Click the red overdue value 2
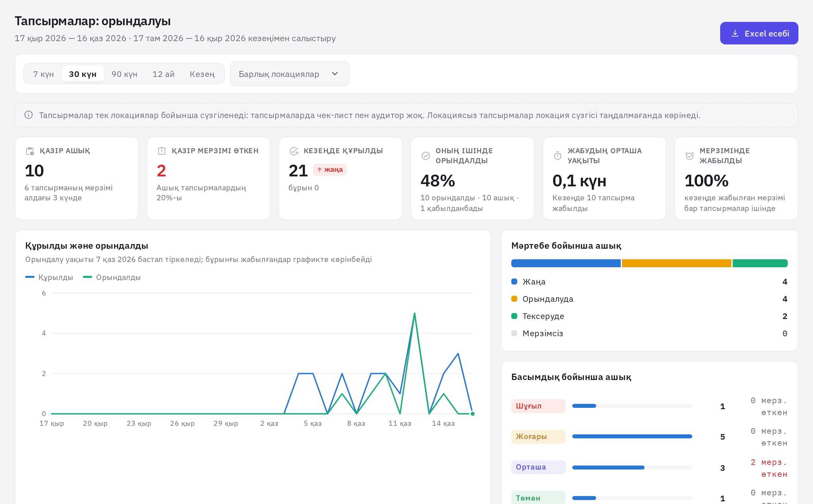 pos(161,171)
